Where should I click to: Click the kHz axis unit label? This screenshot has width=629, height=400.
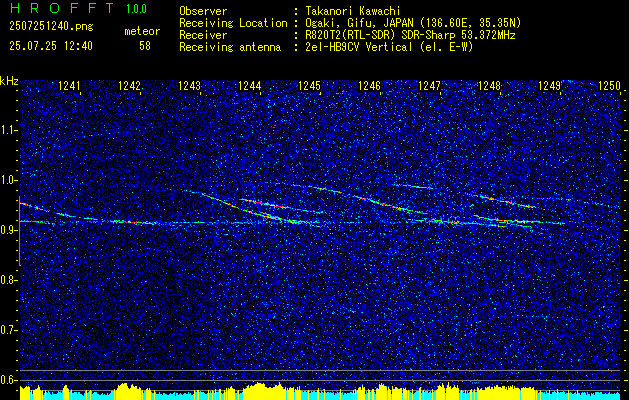(9, 81)
